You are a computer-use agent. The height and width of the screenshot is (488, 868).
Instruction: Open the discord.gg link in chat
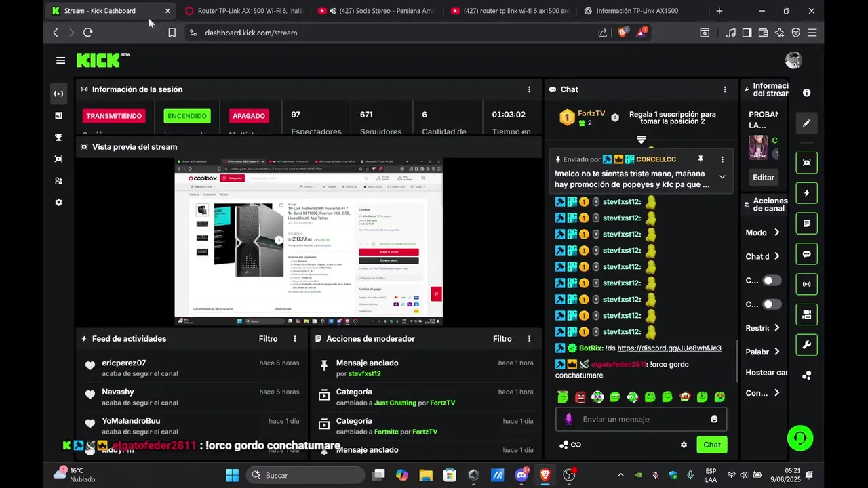[669, 348]
